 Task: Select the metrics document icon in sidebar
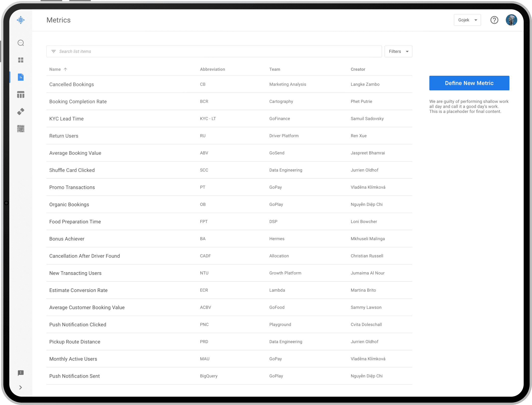click(x=21, y=77)
